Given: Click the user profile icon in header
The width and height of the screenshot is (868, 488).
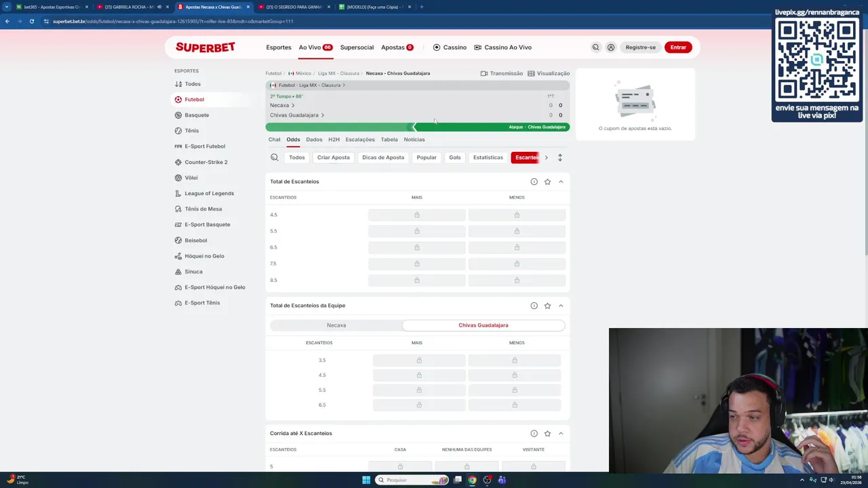Looking at the screenshot, I should point(611,47).
